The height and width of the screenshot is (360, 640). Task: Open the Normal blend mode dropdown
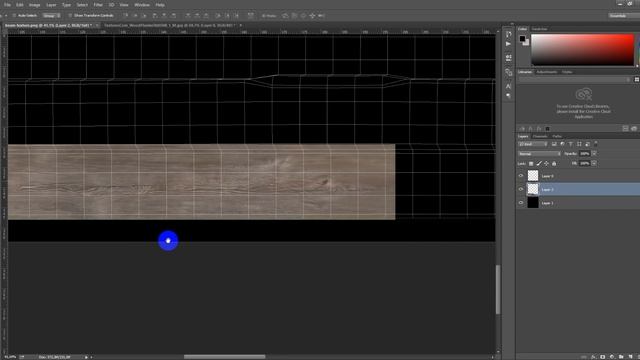click(539, 154)
